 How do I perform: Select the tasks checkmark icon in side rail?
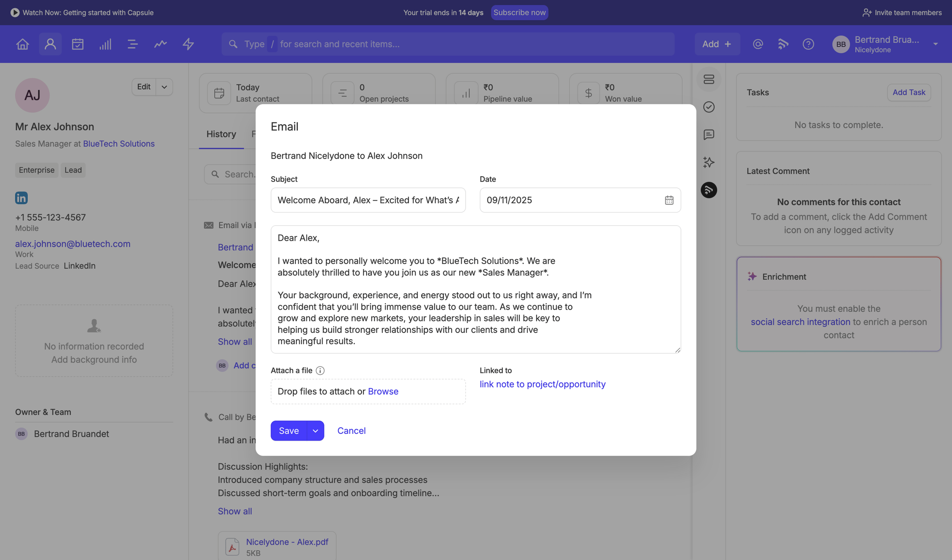pos(709,107)
